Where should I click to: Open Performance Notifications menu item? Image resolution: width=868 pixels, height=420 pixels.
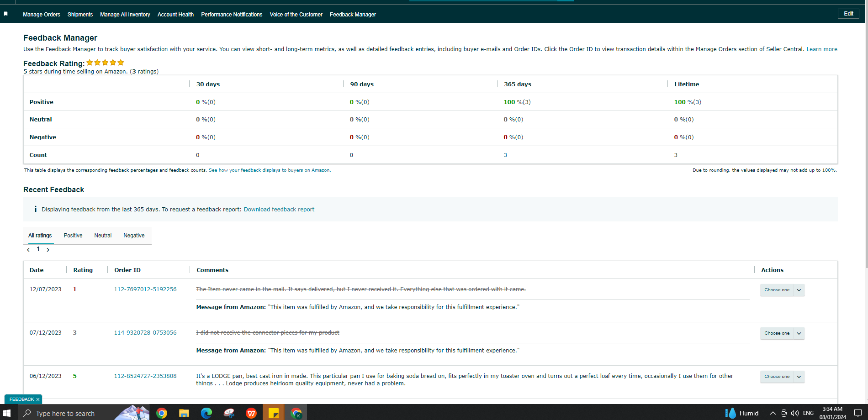tap(232, 15)
